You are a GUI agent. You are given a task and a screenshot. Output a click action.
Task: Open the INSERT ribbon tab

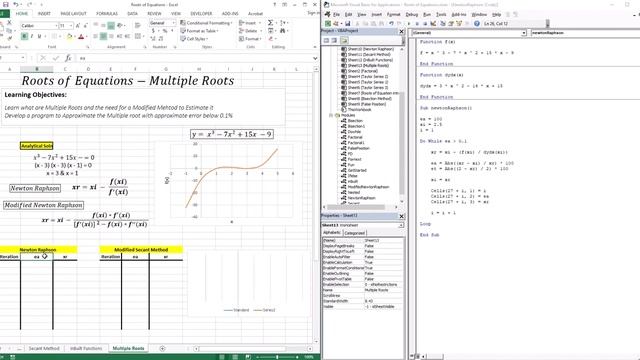click(44, 13)
